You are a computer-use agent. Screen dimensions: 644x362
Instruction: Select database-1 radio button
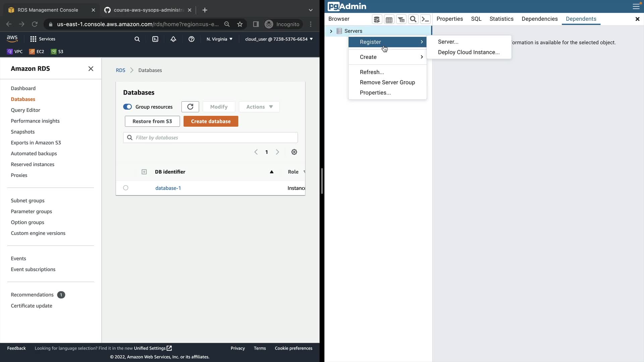[x=126, y=188]
